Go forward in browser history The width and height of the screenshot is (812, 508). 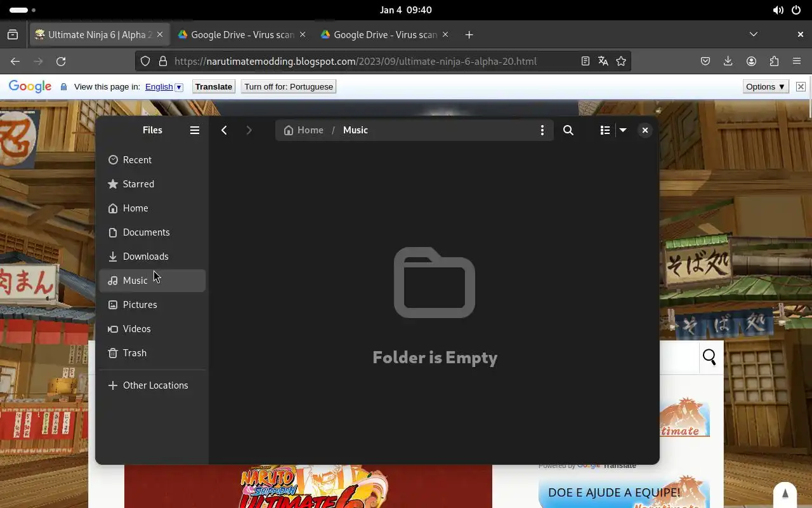click(38, 62)
